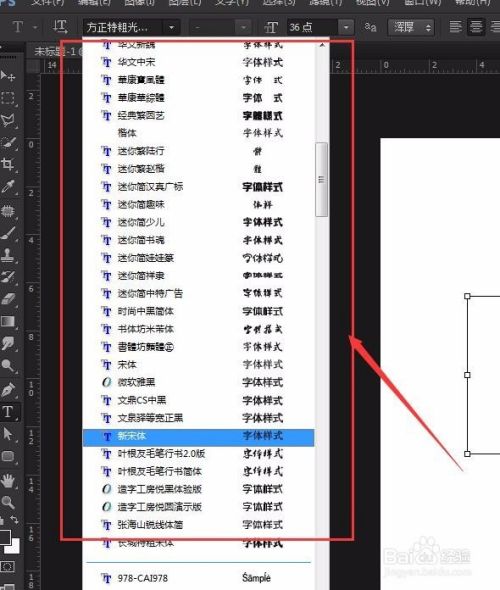Pick the 迷你简中特广告 font

(198, 293)
